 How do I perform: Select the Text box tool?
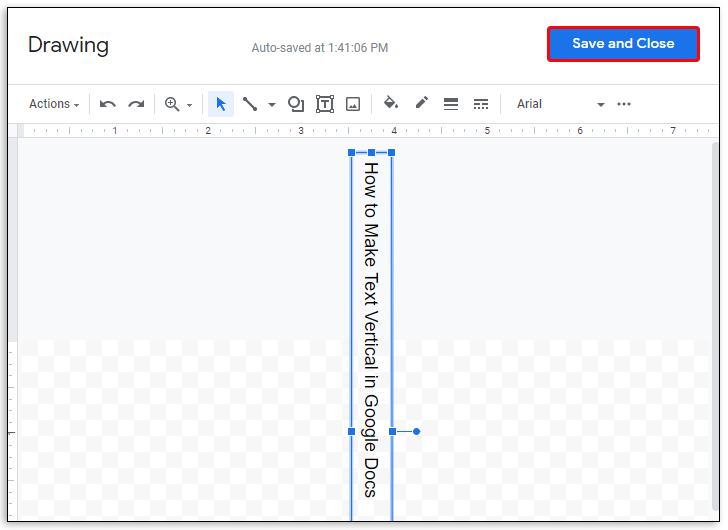click(325, 104)
